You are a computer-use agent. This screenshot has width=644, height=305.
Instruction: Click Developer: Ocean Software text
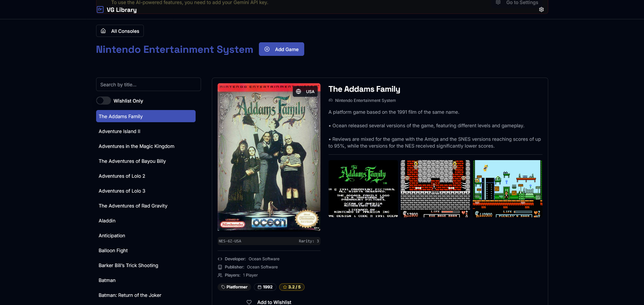point(252,259)
